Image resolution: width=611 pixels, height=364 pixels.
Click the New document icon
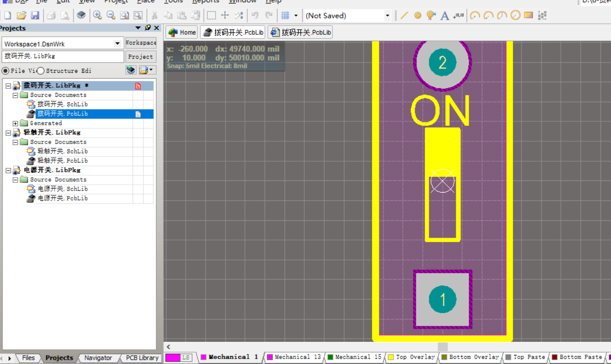coord(8,16)
